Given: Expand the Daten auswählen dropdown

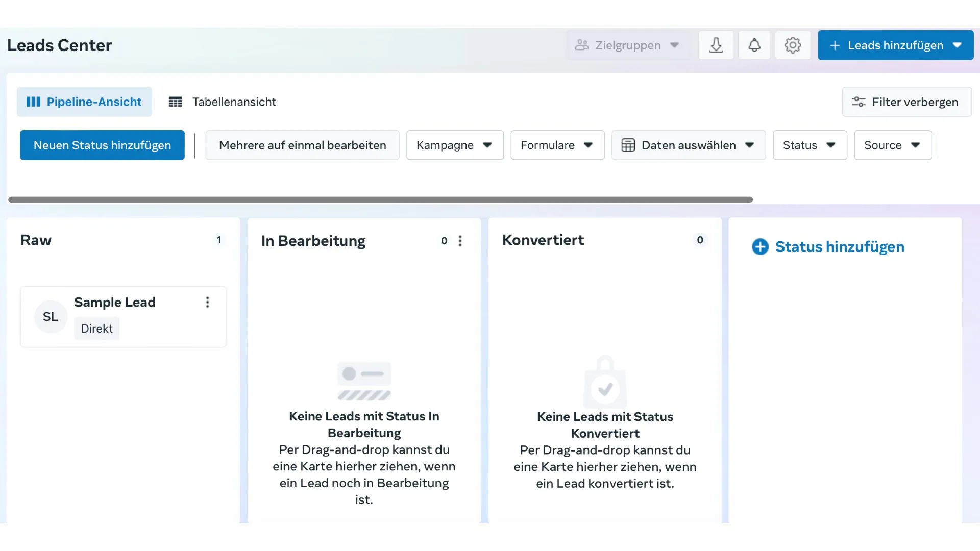Looking at the screenshot, I should (688, 145).
